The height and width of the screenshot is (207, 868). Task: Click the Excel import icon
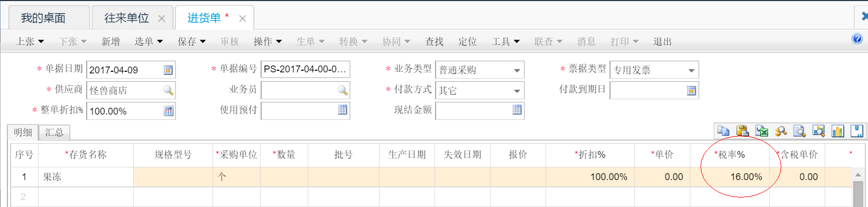tap(761, 130)
